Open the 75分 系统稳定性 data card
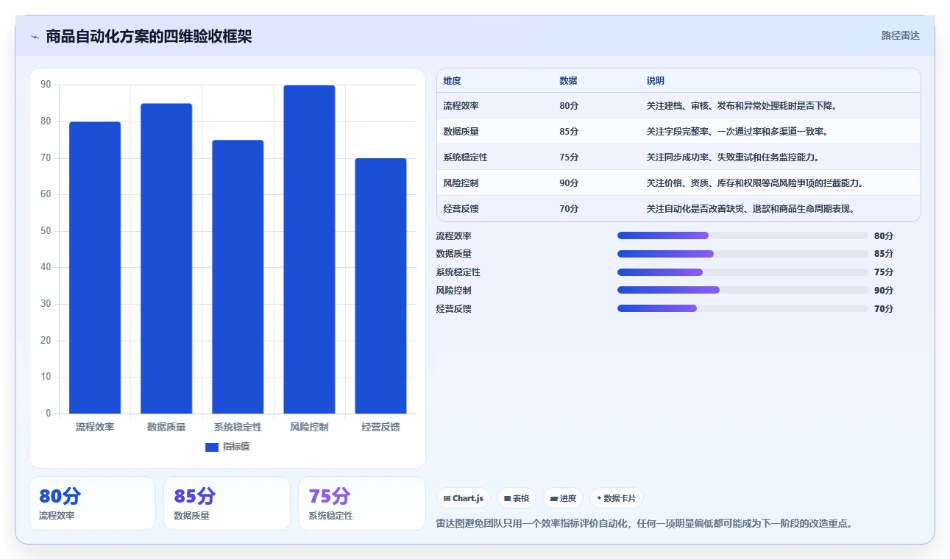Screen dimensions: 950x560 pos(361,503)
